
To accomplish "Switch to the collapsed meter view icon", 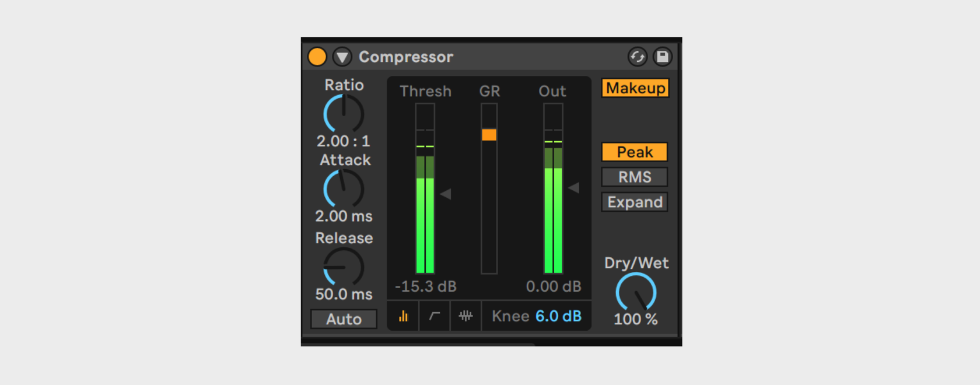I will tap(403, 316).
